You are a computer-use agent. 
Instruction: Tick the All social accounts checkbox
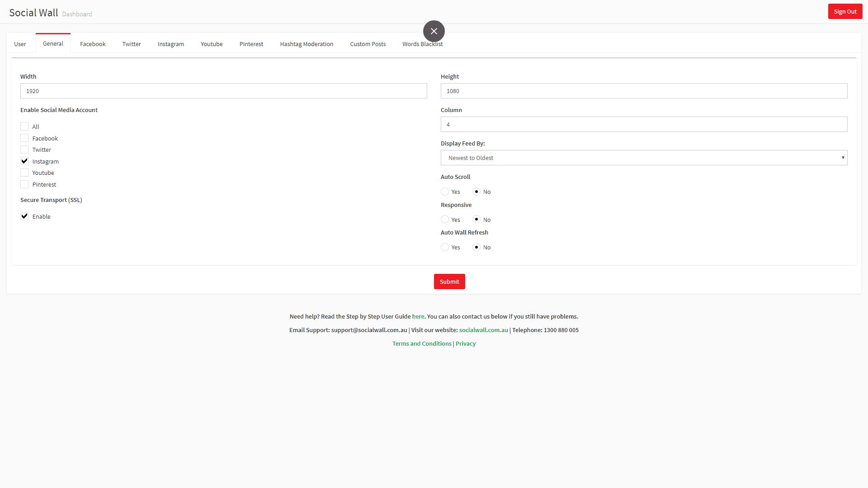click(24, 127)
